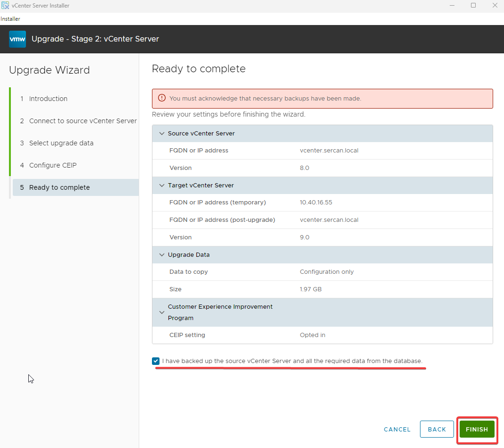The height and width of the screenshot is (448, 504).
Task: Click the 'Data to copy' label
Action: [x=188, y=272]
